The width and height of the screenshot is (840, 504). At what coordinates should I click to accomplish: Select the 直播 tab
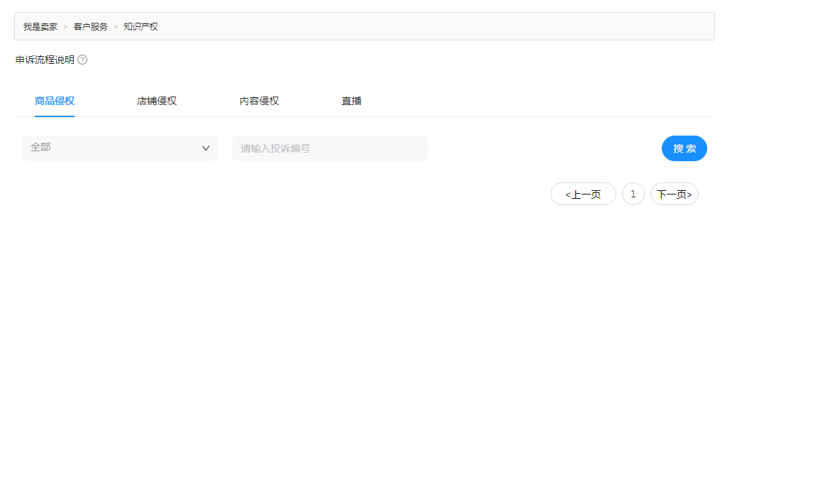point(351,102)
